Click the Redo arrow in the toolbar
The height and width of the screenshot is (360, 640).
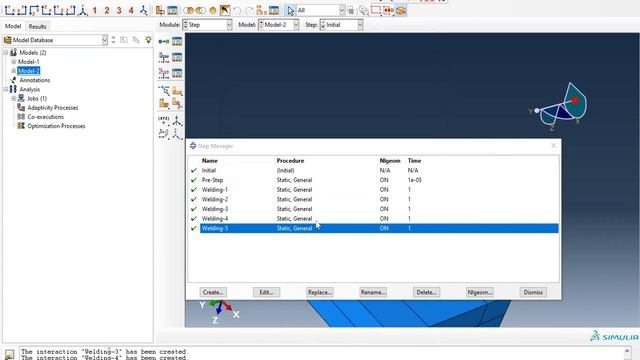pyautogui.click(x=249, y=10)
